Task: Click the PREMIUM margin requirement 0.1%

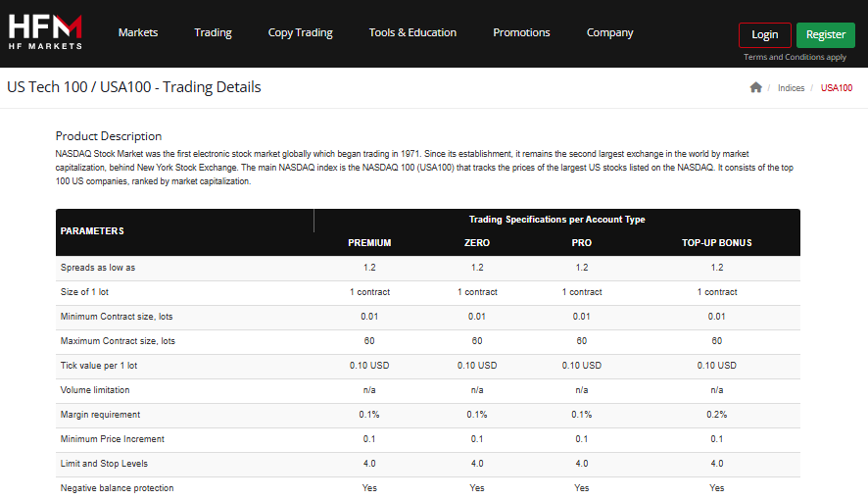Action: [369, 414]
